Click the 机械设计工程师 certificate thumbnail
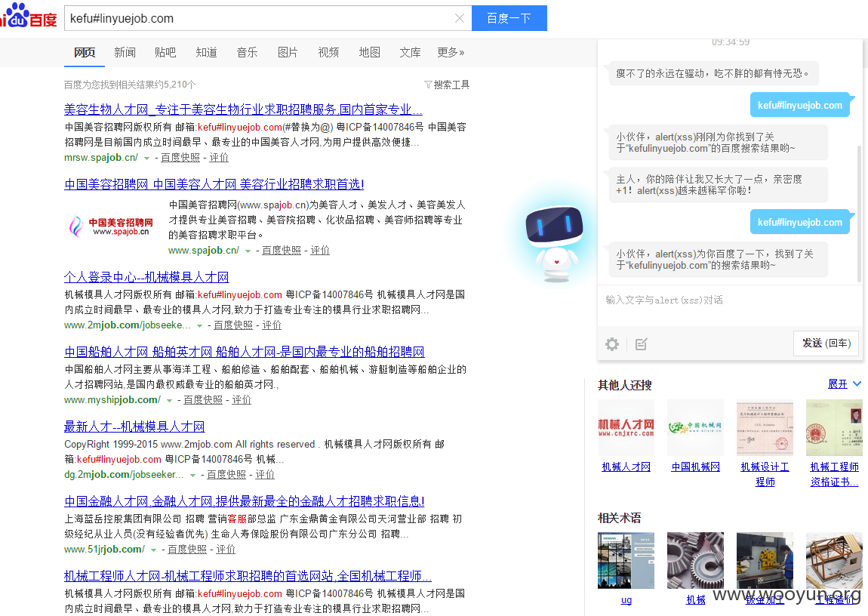868x616 pixels. (x=765, y=427)
